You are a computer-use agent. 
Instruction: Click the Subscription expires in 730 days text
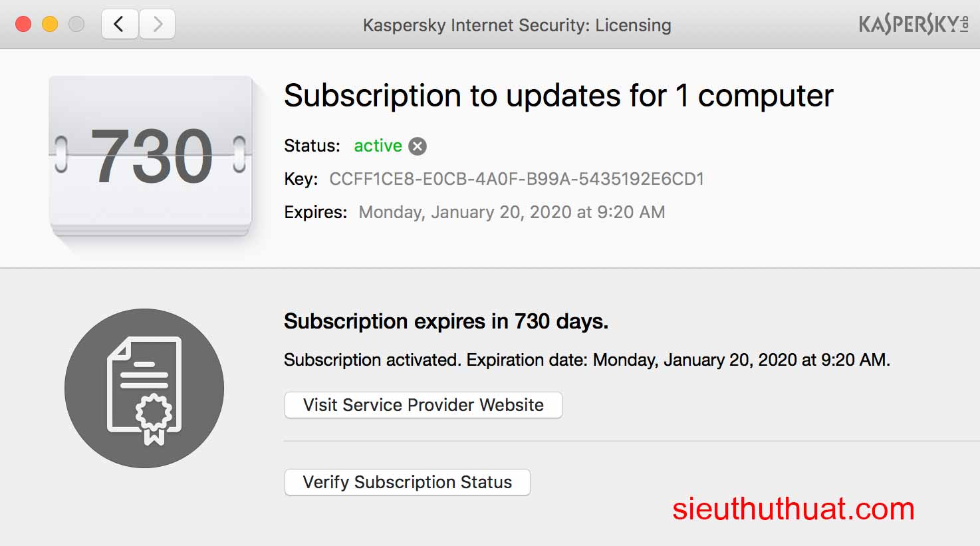(445, 322)
